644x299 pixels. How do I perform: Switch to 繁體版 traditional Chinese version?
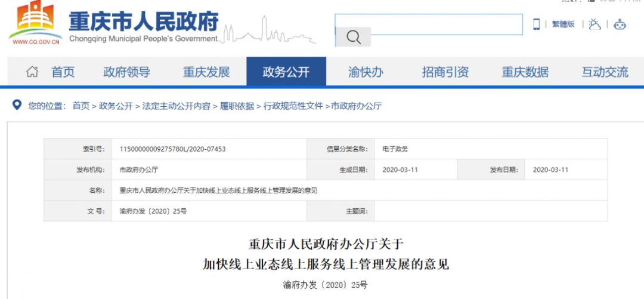pos(563,24)
